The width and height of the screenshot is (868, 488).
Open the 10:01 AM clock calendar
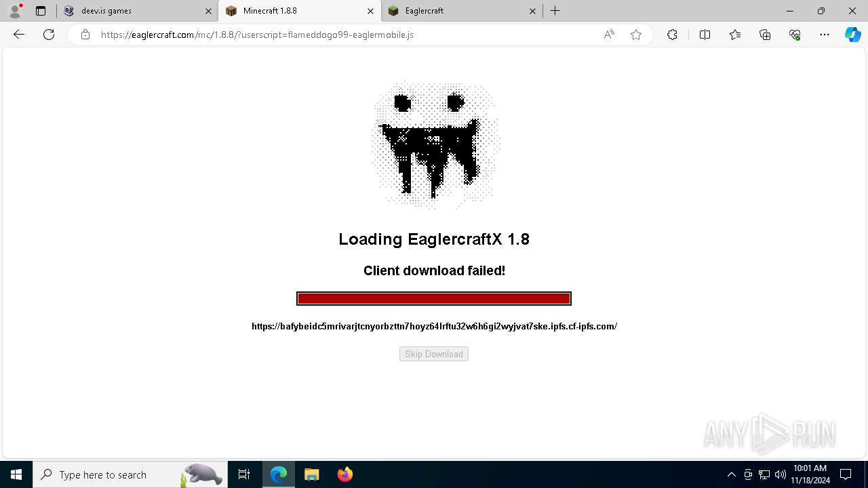(x=810, y=474)
